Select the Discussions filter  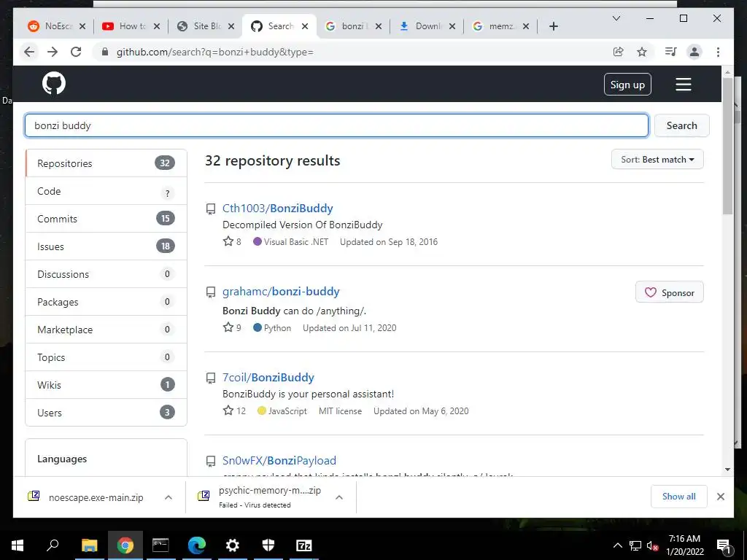click(x=106, y=274)
